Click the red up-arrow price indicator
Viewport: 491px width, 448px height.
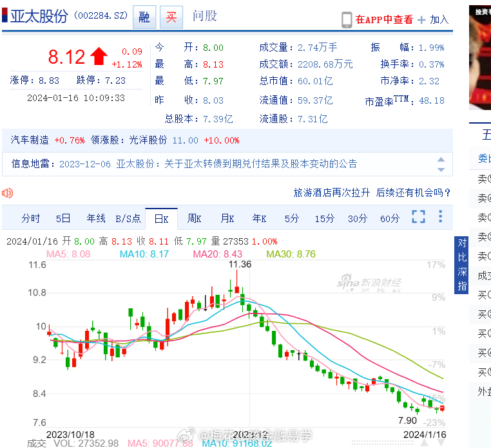(99, 56)
